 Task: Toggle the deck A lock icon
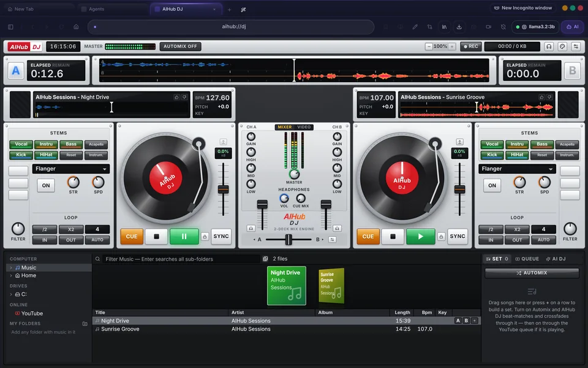click(x=205, y=237)
